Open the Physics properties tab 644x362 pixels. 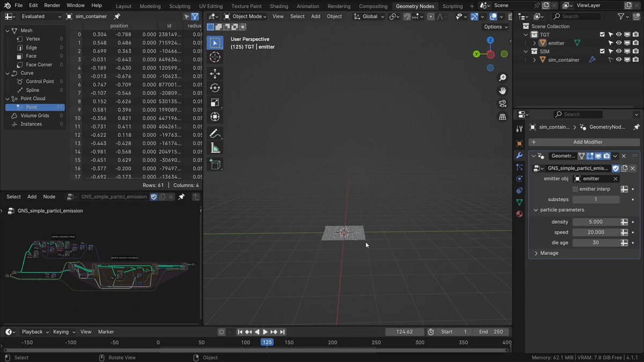tap(519, 179)
